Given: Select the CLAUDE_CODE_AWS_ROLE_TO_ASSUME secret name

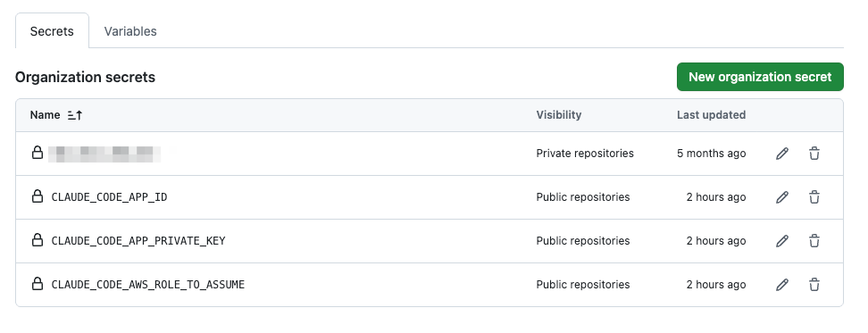Looking at the screenshot, I should 148,284.
